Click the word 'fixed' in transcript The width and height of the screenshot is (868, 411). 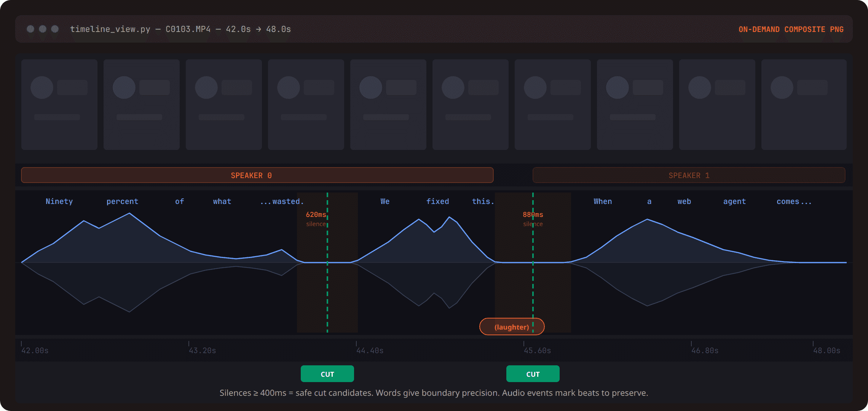437,201
